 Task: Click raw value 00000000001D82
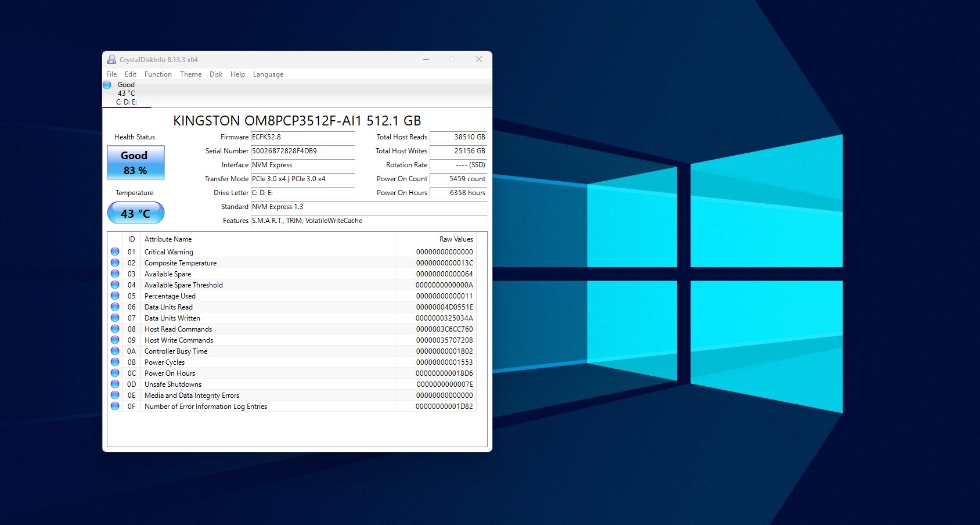click(x=444, y=407)
